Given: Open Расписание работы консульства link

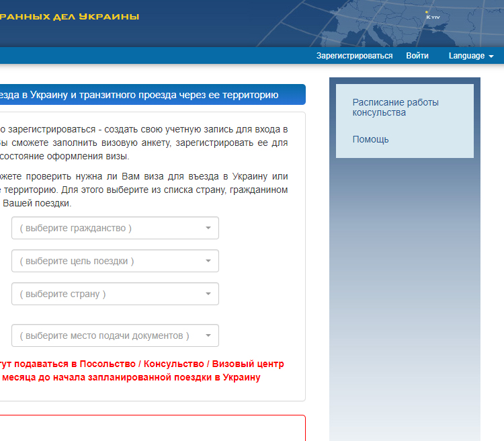Looking at the screenshot, I should pos(395,108).
